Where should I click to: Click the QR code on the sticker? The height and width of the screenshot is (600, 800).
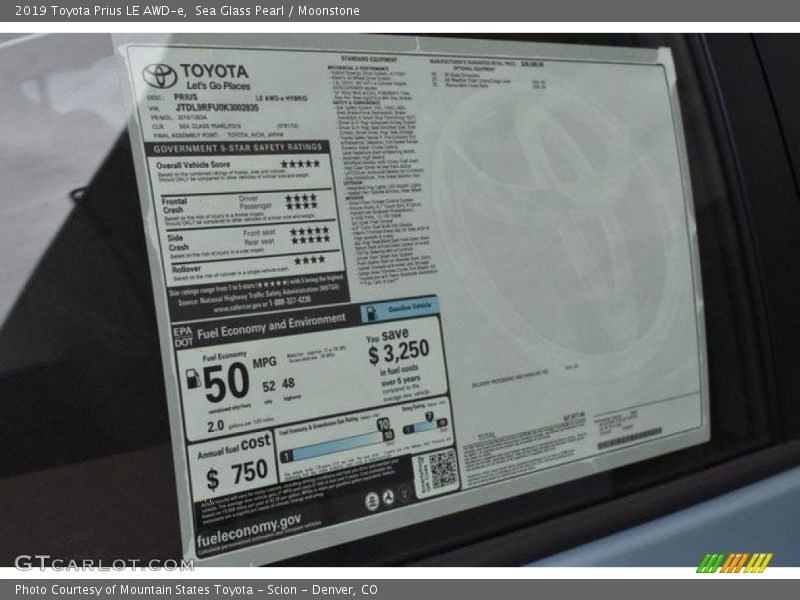(x=443, y=469)
